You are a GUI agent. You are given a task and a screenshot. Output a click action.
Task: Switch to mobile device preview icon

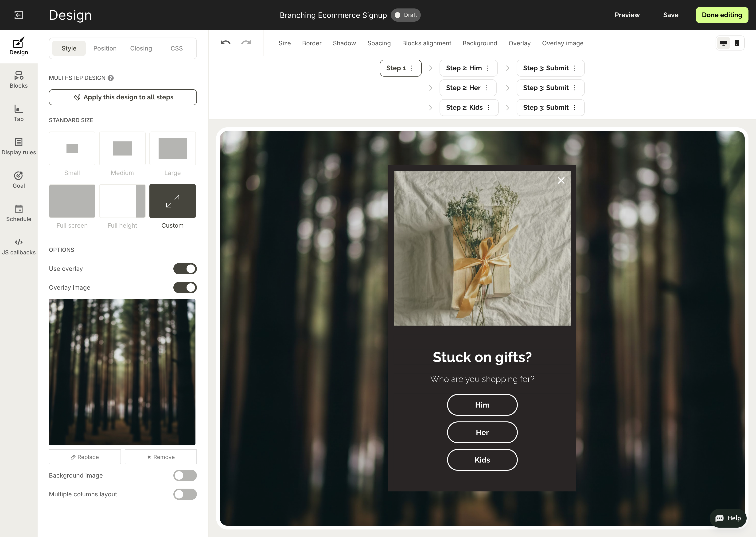click(737, 43)
